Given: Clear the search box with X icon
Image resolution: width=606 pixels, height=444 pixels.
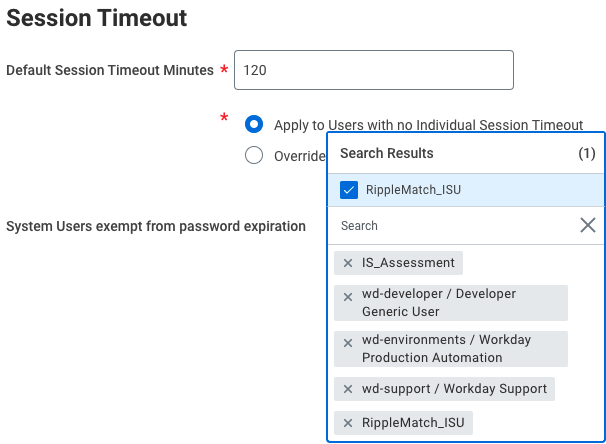Looking at the screenshot, I should click(588, 226).
